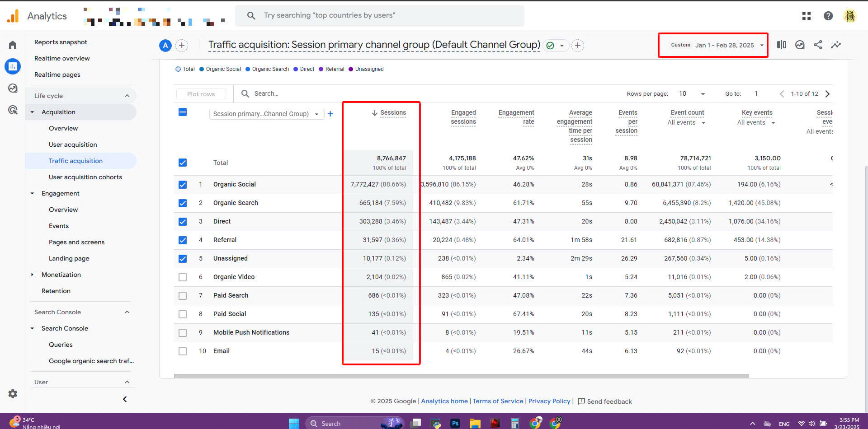Collapse the left navigation panel arrow

[125, 399]
